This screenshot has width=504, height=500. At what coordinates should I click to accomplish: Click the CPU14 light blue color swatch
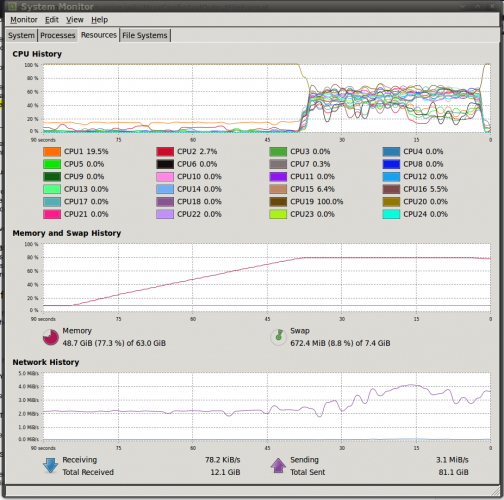click(x=165, y=189)
